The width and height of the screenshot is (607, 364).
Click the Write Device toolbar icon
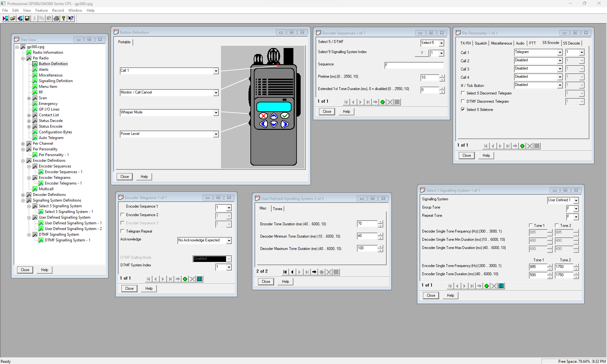(x=20, y=19)
